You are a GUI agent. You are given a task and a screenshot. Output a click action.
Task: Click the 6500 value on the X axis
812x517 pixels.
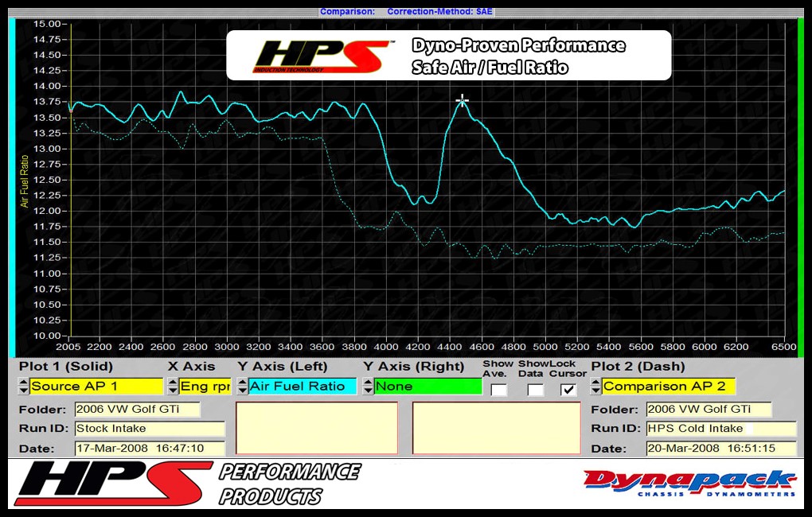point(784,347)
